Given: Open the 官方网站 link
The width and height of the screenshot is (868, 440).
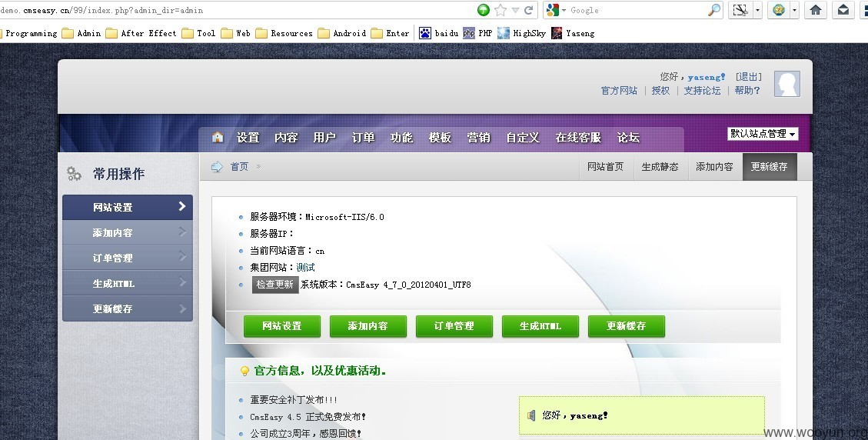Looking at the screenshot, I should pyautogui.click(x=619, y=90).
